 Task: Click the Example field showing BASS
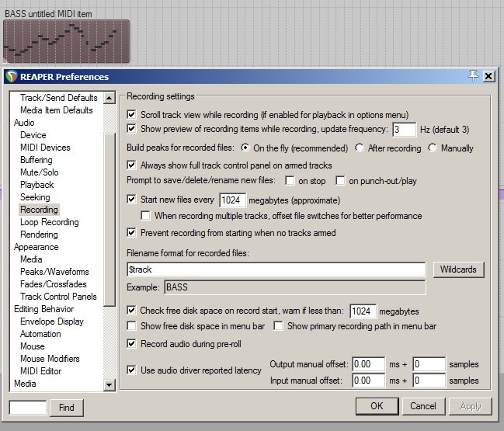click(x=295, y=287)
